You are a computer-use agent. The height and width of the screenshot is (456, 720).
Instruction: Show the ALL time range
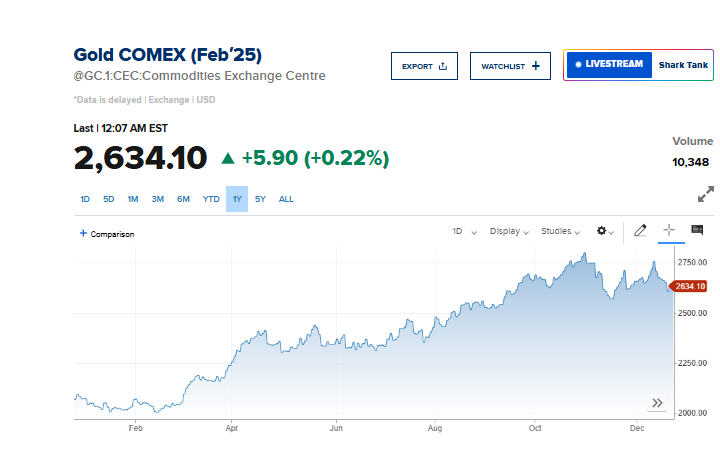[x=286, y=199]
